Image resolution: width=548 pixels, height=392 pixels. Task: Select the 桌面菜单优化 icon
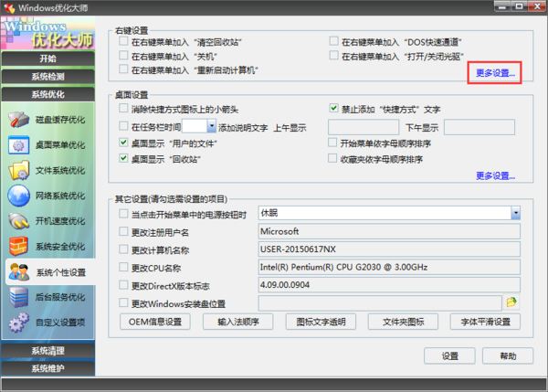pos(18,145)
